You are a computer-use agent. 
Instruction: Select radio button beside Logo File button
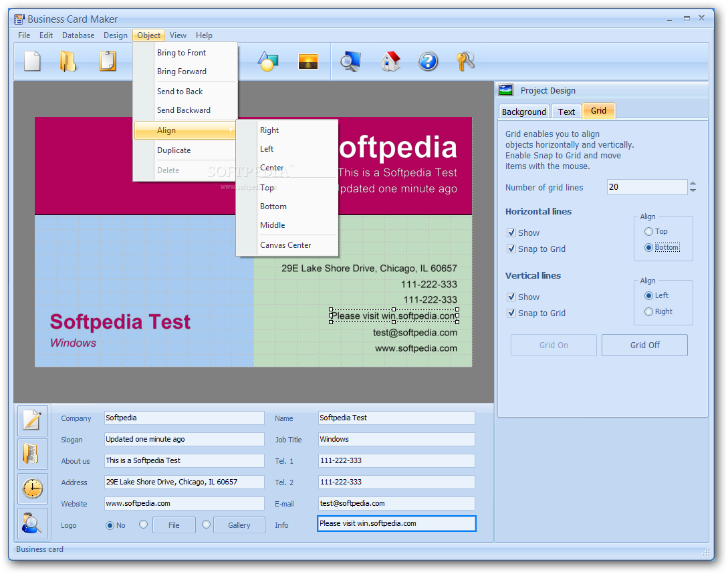pos(144,525)
